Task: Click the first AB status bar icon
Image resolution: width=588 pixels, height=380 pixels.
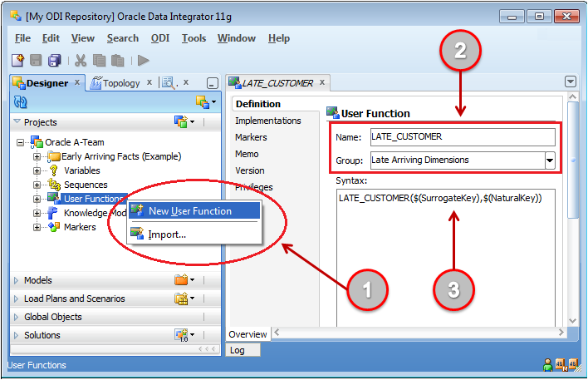Action: [x=561, y=364]
